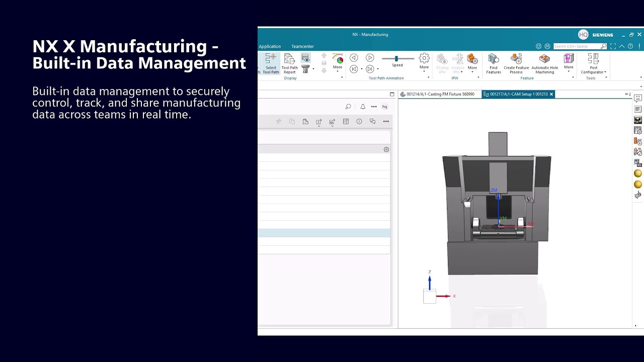Click the search magnifier in Teamcenter panel

point(348,107)
